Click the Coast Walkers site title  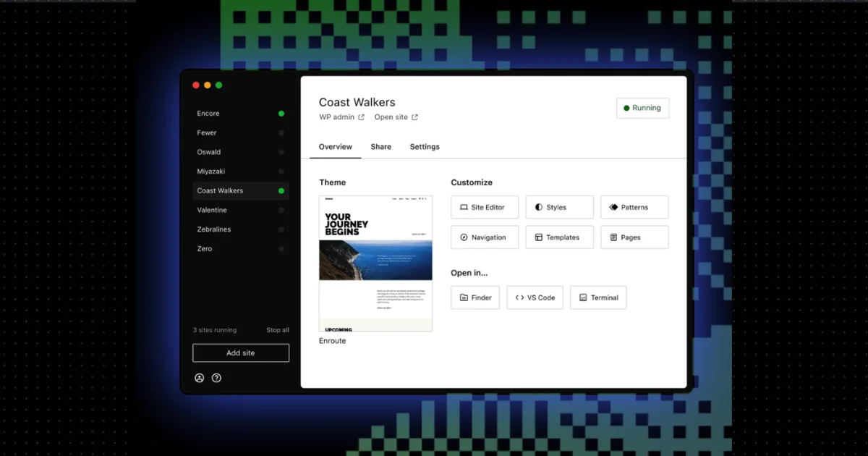click(357, 102)
